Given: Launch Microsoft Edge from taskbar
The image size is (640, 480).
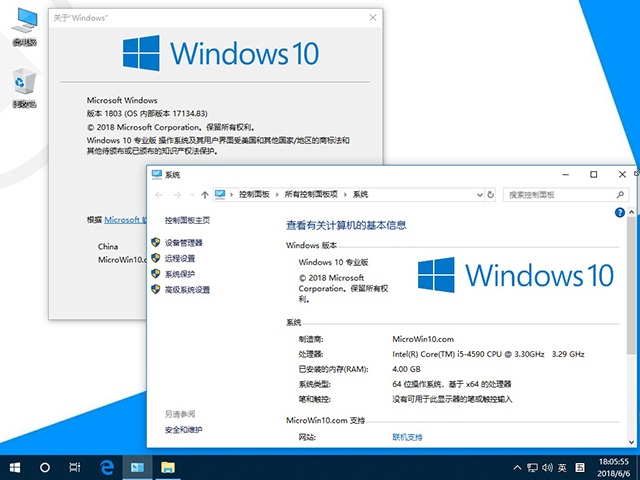Looking at the screenshot, I should click(107, 467).
